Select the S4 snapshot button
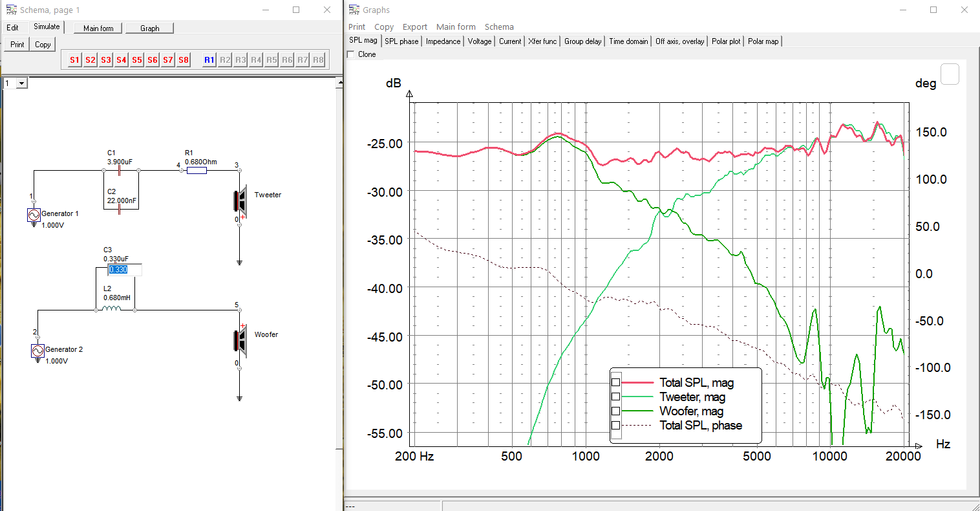The image size is (980, 511). (x=122, y=60)
